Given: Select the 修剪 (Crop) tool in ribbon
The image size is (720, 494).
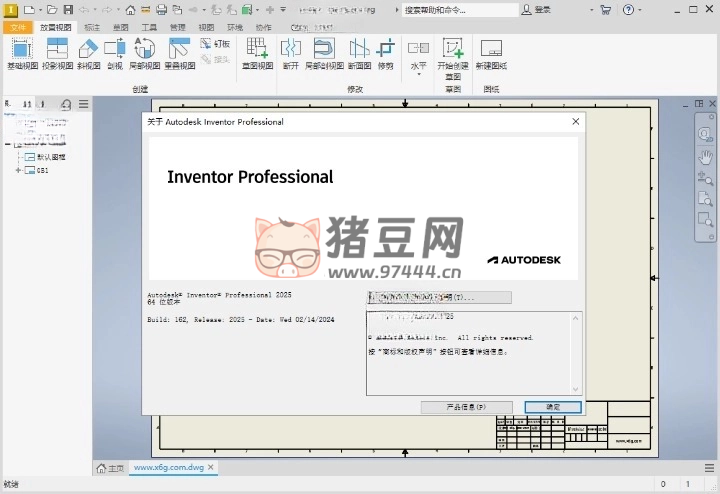Looking at the screenshot, I should tap(386, 52).
